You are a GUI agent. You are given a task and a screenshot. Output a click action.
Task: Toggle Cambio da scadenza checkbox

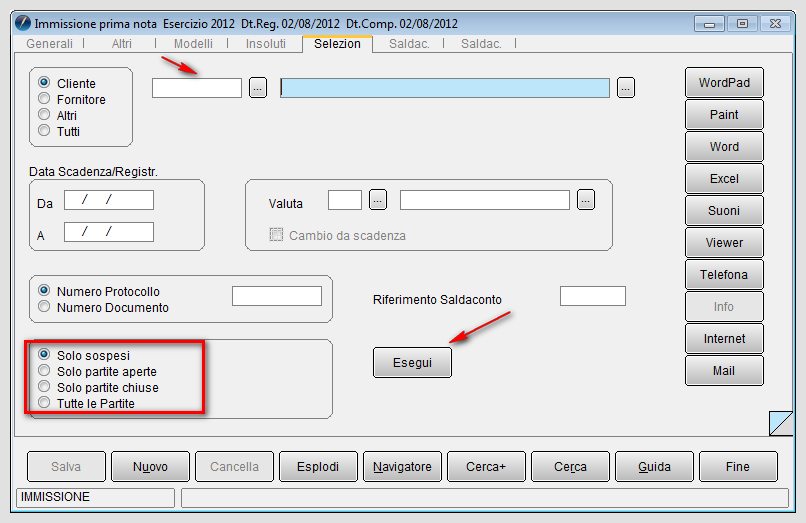tap(276, 235)
